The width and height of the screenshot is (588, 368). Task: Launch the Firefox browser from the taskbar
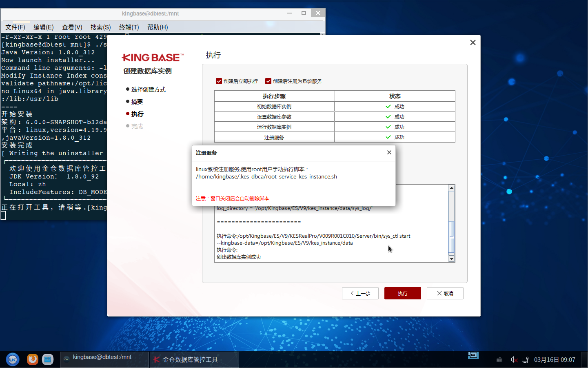33,359
